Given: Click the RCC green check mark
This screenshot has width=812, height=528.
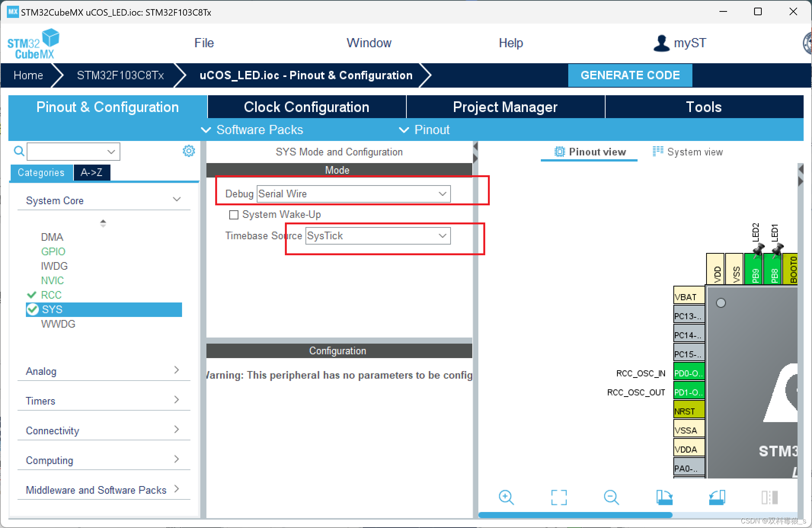Looking at the screenshot, I should coord(32,295).
